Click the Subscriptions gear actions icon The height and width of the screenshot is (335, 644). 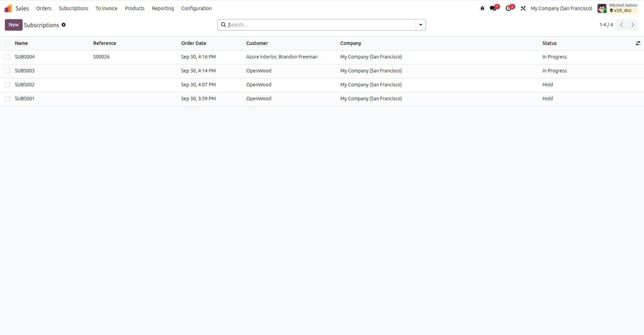64,25
